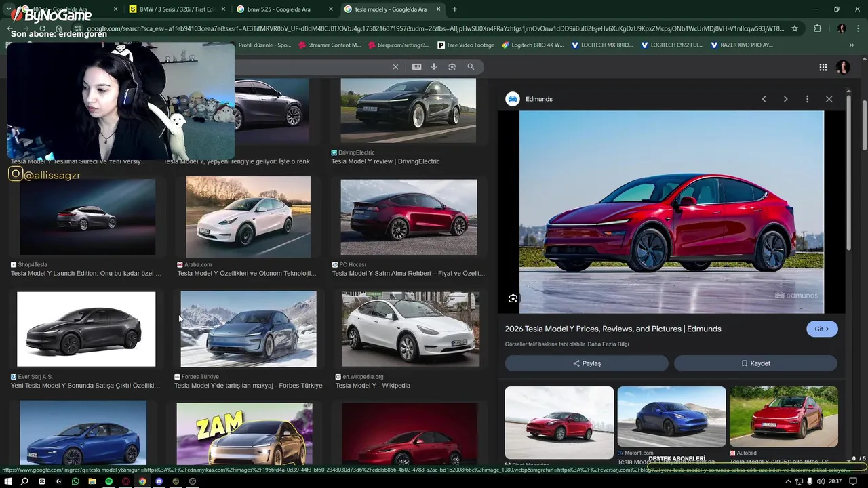Image resolution: width=868 pixels, height=488 pixels.
Task: Open Google account profile avatar on page
Action: point(843,67)
